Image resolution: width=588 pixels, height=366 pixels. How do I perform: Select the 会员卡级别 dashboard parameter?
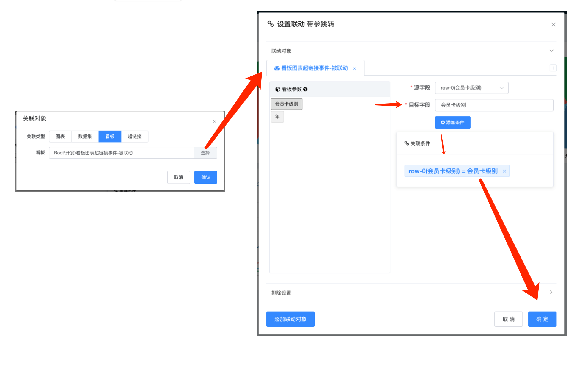(x=287, y=104)
